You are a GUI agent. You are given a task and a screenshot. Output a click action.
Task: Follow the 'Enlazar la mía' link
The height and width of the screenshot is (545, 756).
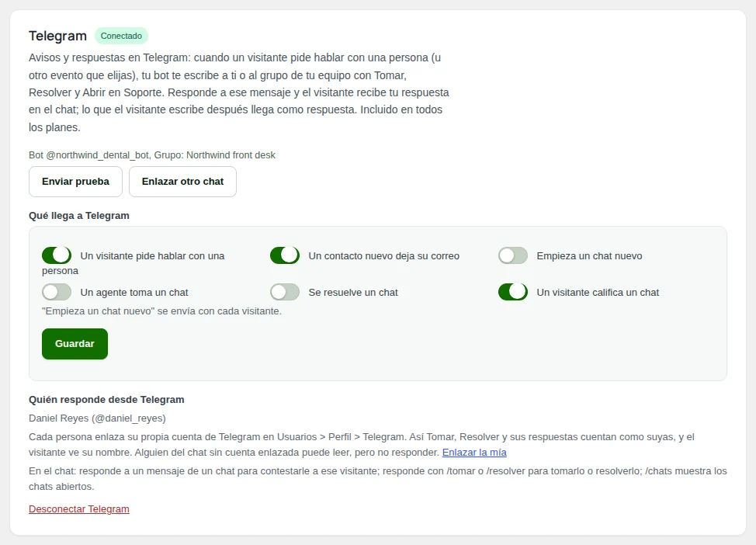point(474,453)
